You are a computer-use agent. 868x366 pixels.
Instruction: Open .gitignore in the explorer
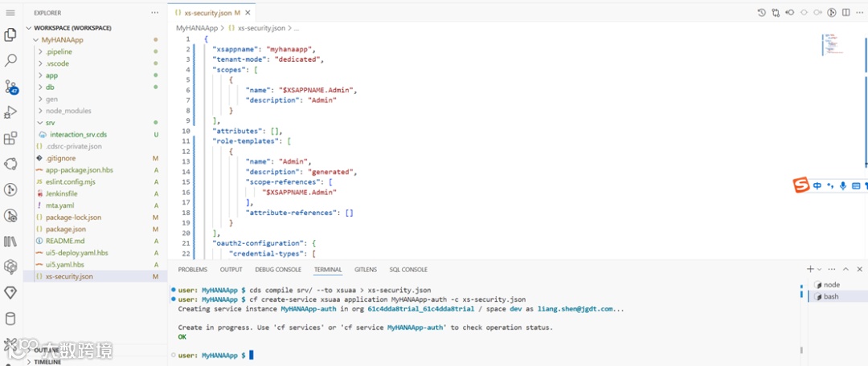[x=59, y=158]
